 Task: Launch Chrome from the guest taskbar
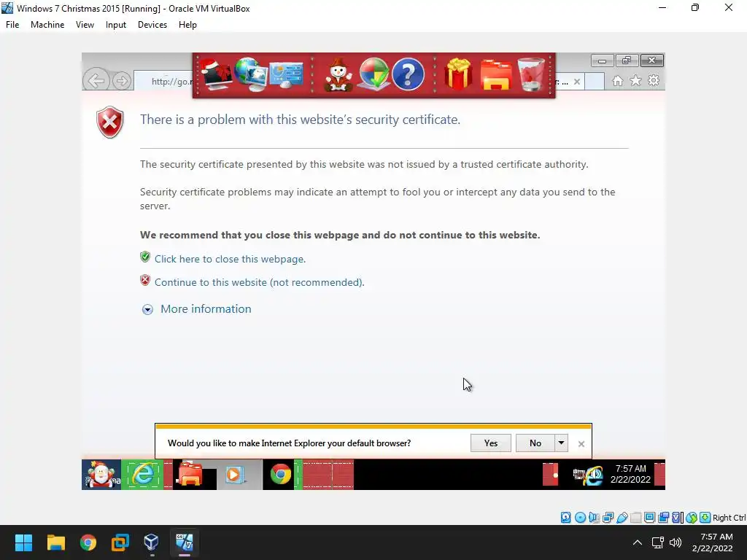(281, 475)
